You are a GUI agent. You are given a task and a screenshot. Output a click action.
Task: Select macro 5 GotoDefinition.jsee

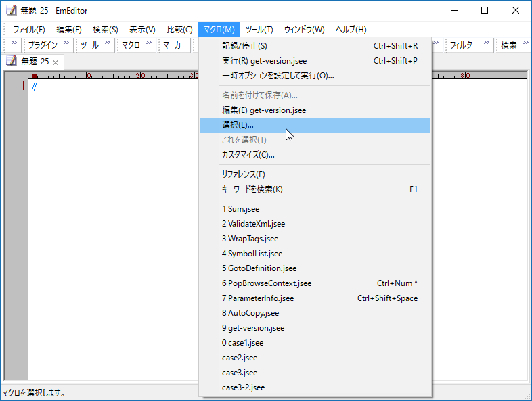[x=315, y=268]
